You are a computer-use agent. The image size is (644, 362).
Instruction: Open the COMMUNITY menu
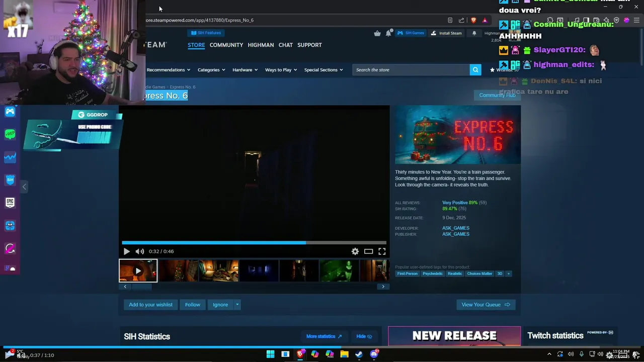pyautogui.click(x=226, y=45)
